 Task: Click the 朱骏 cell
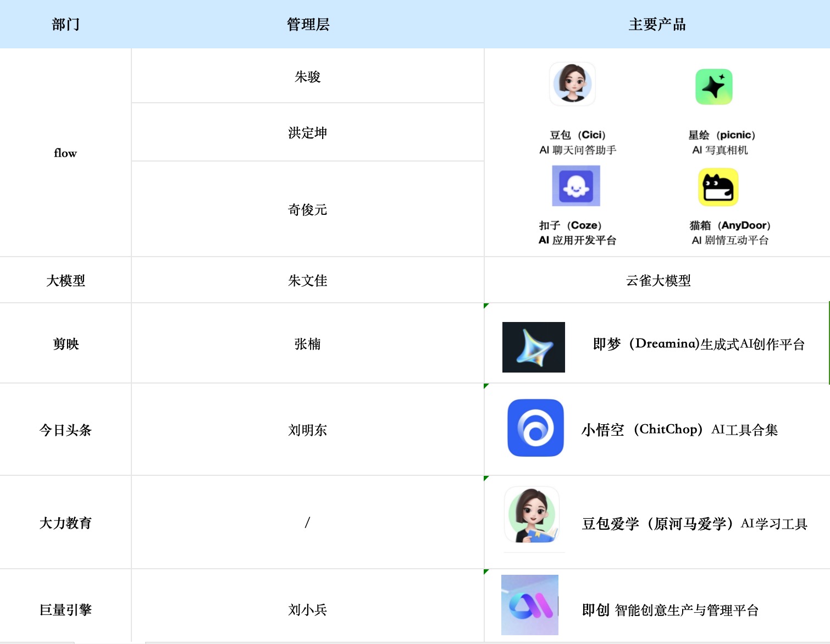[308, 76]
